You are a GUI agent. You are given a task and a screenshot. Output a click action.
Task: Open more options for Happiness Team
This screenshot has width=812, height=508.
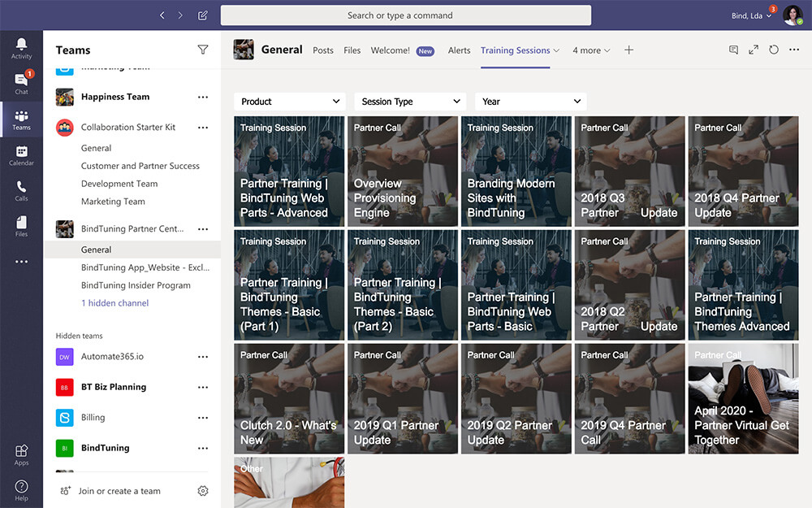(x=203, y=97)
